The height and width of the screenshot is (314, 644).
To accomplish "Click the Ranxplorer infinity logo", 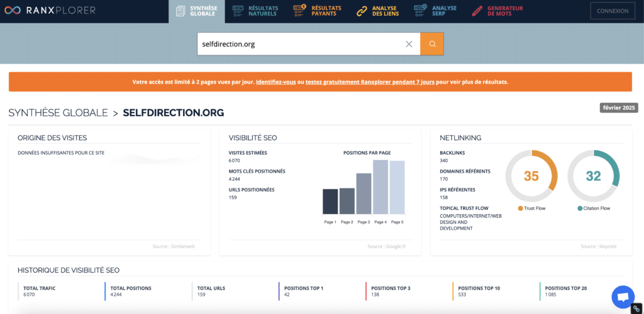I will click(x=12, y=11).
